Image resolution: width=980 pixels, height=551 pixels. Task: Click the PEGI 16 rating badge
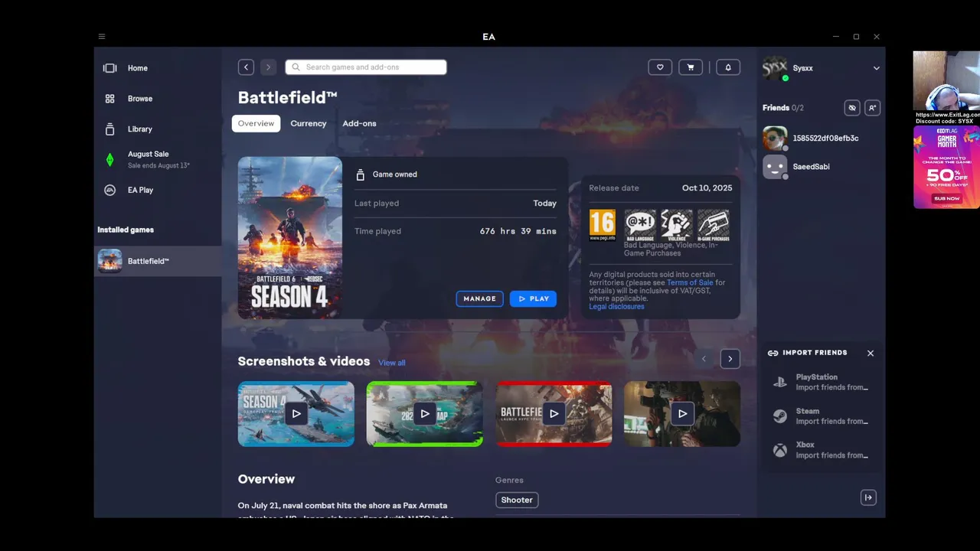[x=602, y=226]
